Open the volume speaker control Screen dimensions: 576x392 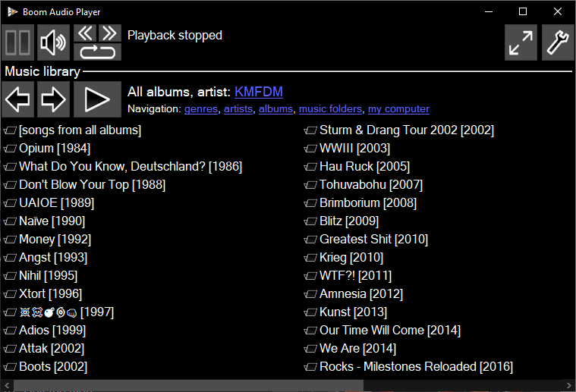tap(53, 42)
